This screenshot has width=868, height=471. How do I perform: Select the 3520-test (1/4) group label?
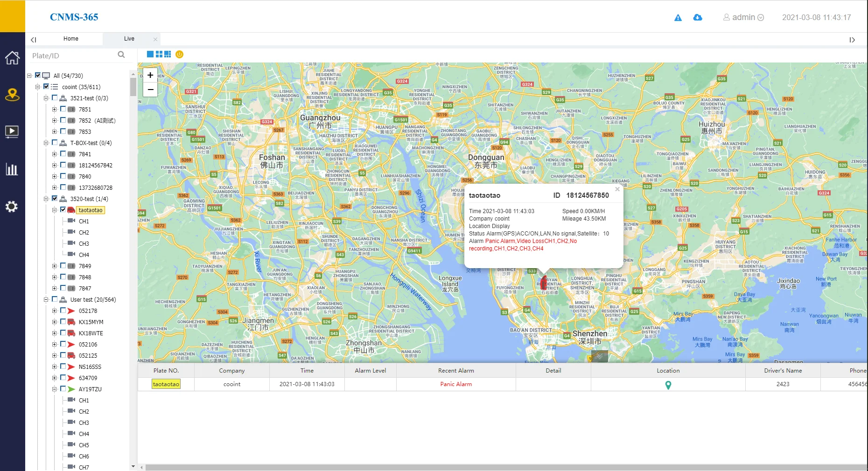point(89,199)
